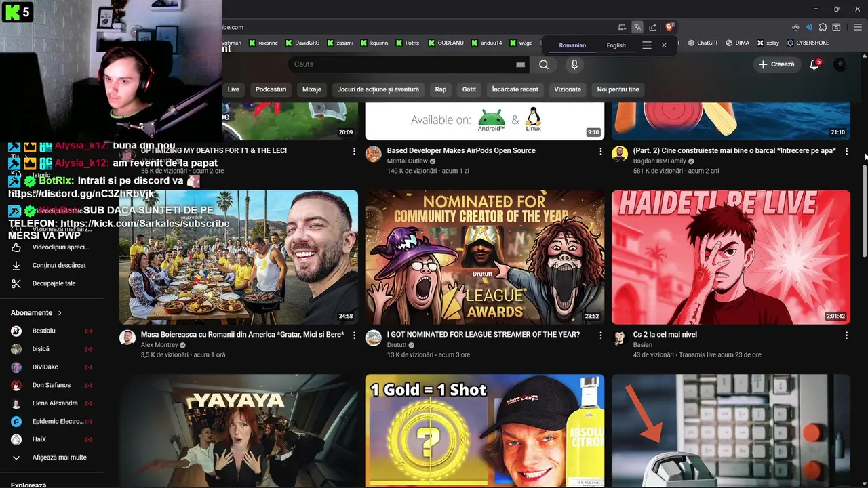868x488 pixels.
Task: Filter feed by Noi pentru tine chip
Action: (x=618, y=89)
